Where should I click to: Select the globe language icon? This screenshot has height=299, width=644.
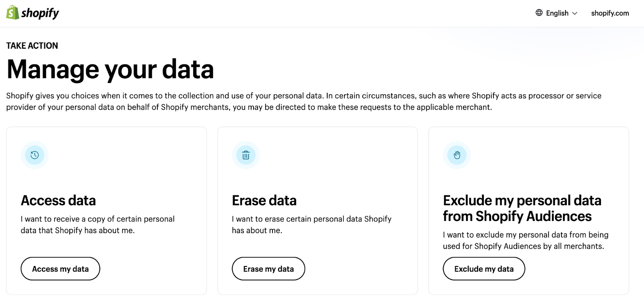coord(539,12)
